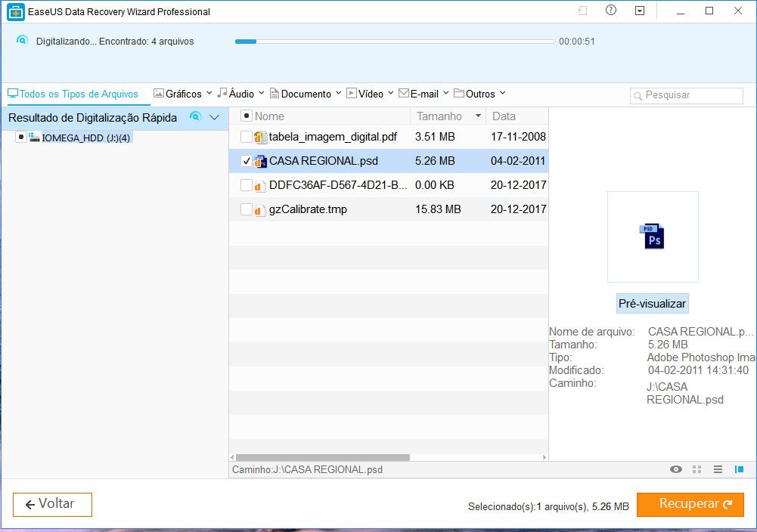Check the tabela_imagem_digital.pdf checkbox
Image resolution: width=757 pixels, height=532 pixels.
pyautogui.click(x=246, y=138)
